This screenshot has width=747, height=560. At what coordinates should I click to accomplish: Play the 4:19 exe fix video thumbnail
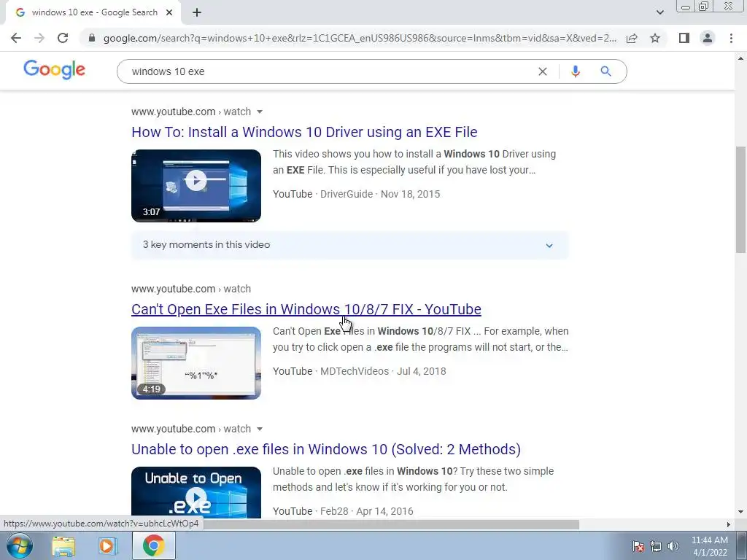point(196,363)
